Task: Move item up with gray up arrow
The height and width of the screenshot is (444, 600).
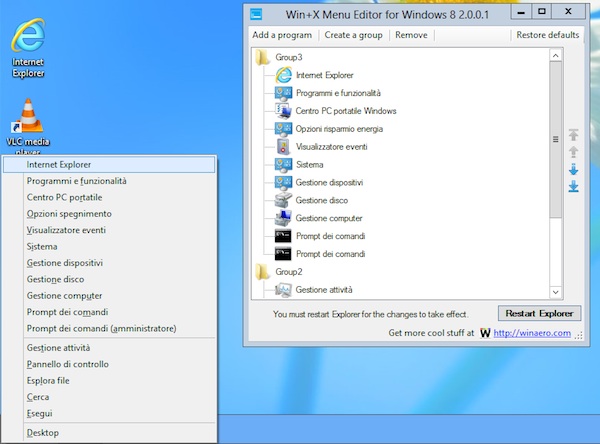Action: pyautogui.click(x=573, y=152)
